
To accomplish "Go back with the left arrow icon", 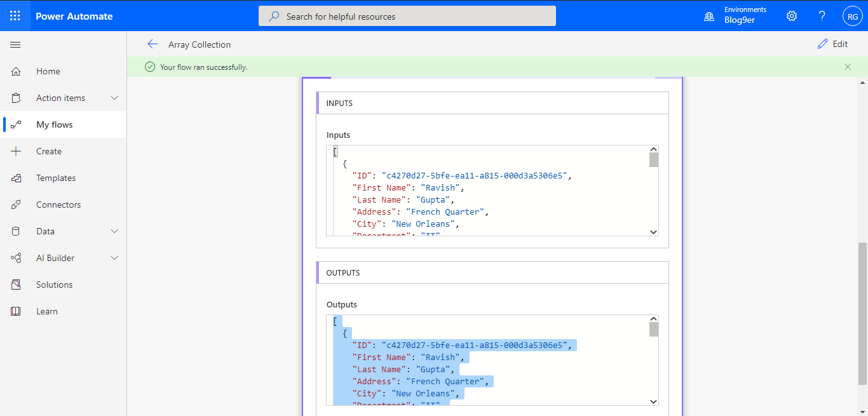I will pos(153,44).
